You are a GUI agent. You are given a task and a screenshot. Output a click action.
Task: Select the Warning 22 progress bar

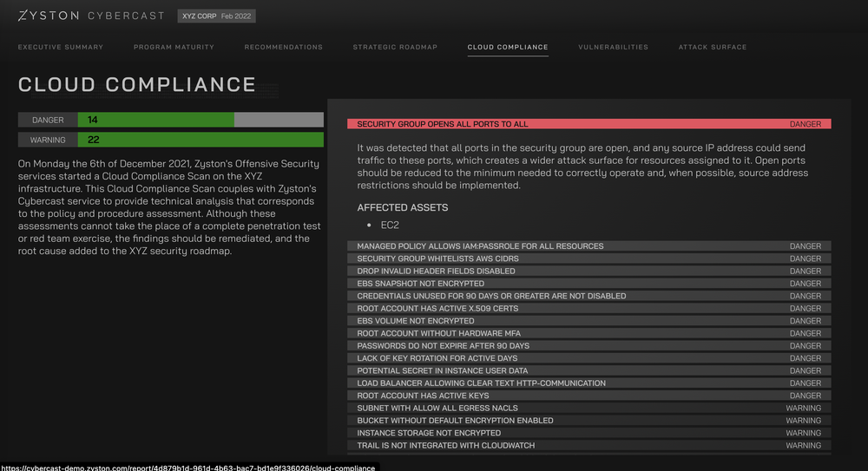170,140
